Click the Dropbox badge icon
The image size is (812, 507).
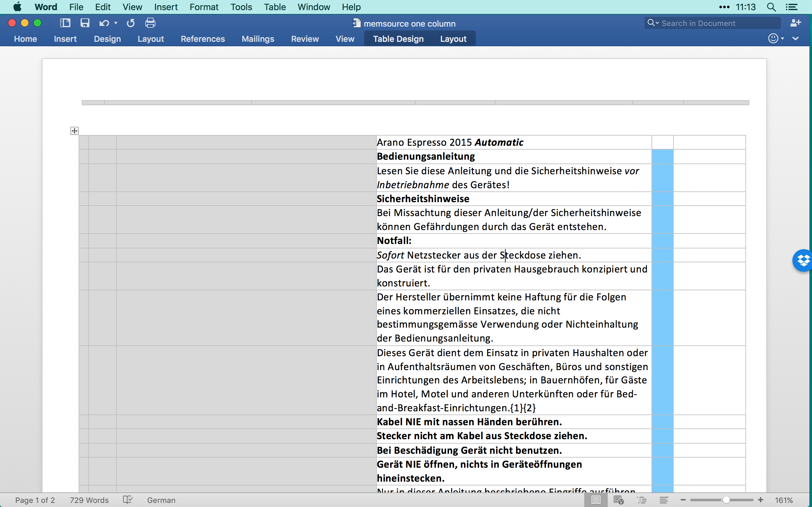click(x=803, y=260)
